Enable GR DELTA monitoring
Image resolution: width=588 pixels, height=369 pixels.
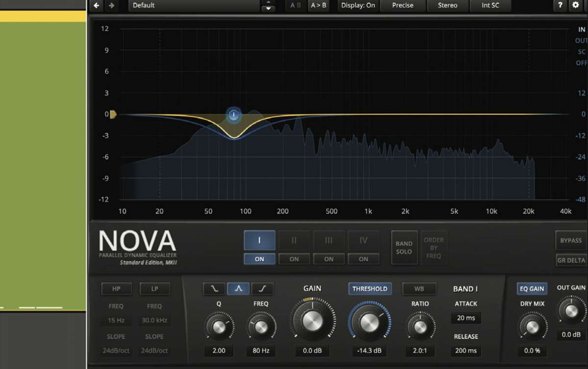click(x=570, y=260)
